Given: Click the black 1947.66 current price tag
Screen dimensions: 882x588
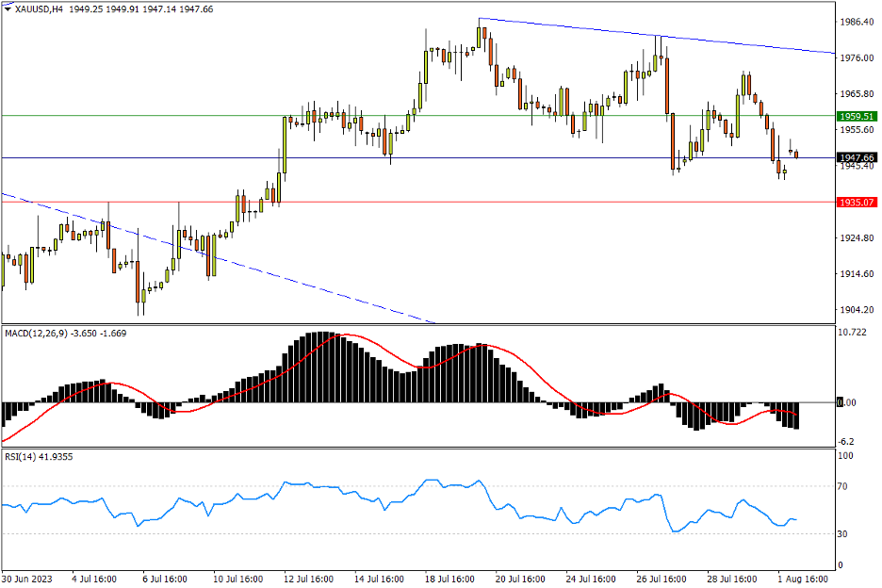Looking at the screenshot, I should pyautogui.click(x=857, y=157).
